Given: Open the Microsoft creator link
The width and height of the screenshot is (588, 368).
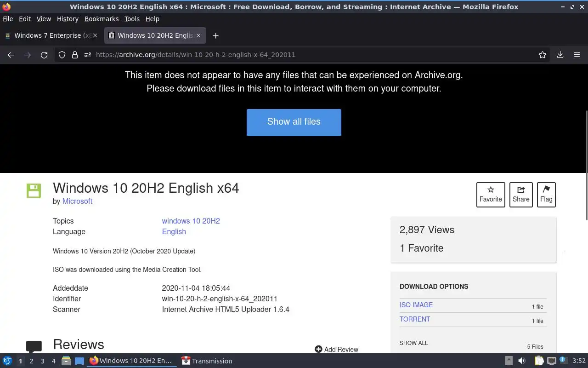Looking at the screenshot, I should (77, 201).
